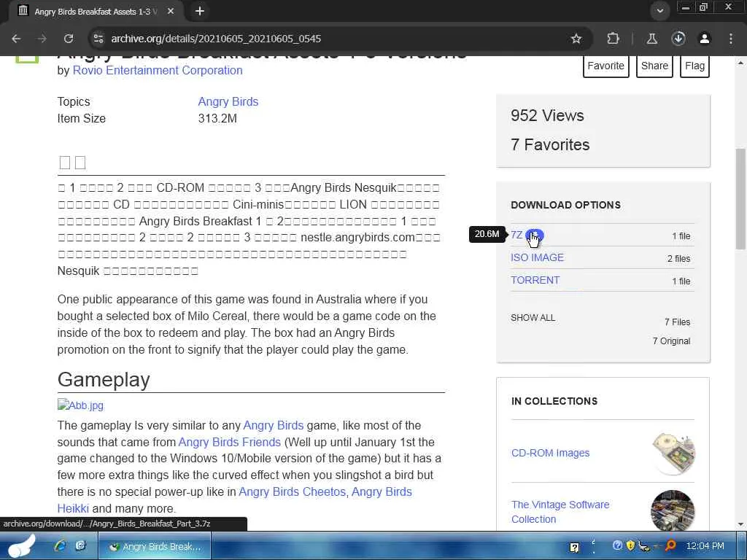Click SHOW ALL download files
The width and height of the screenshot is (747, 560).
pos(533,318)
